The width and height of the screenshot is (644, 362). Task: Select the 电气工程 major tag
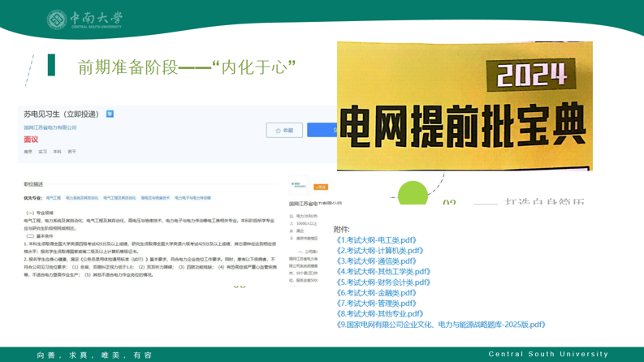pos(54,198)
